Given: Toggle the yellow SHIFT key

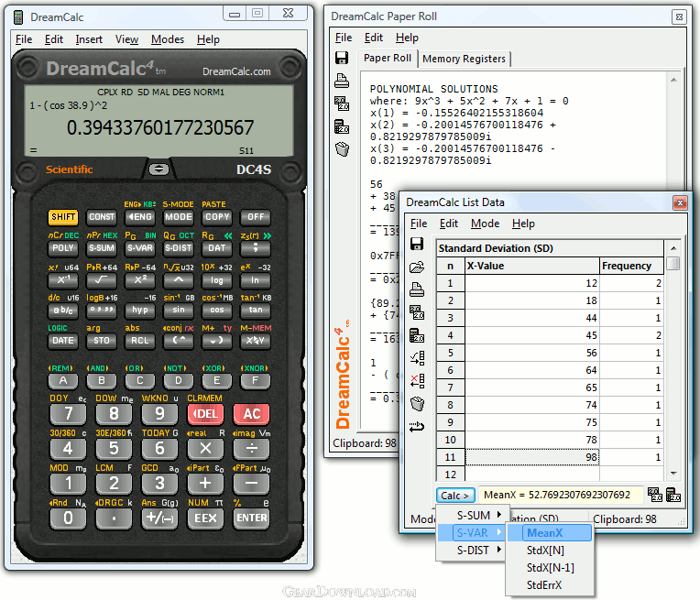Looking at the screenshot, I should (x=63, y=217).
